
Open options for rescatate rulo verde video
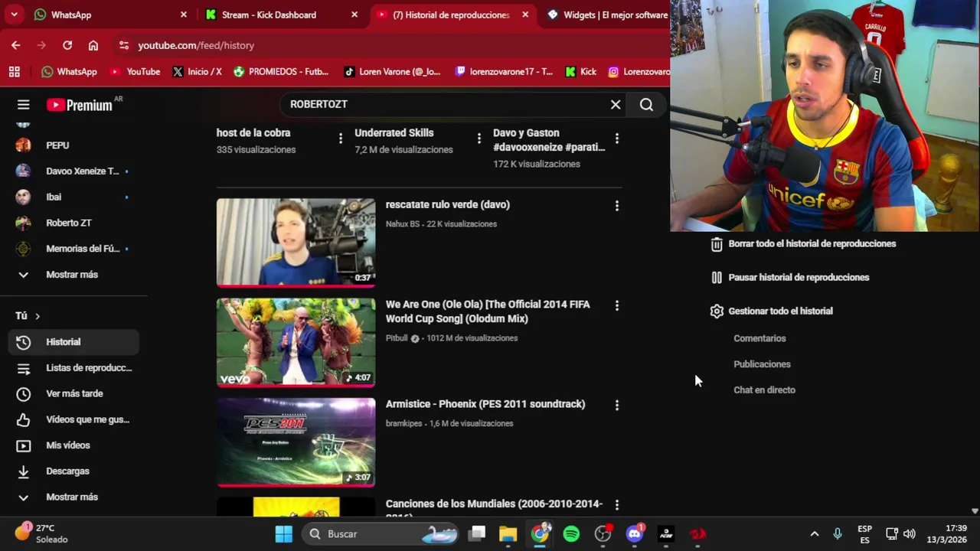(617, 206)
